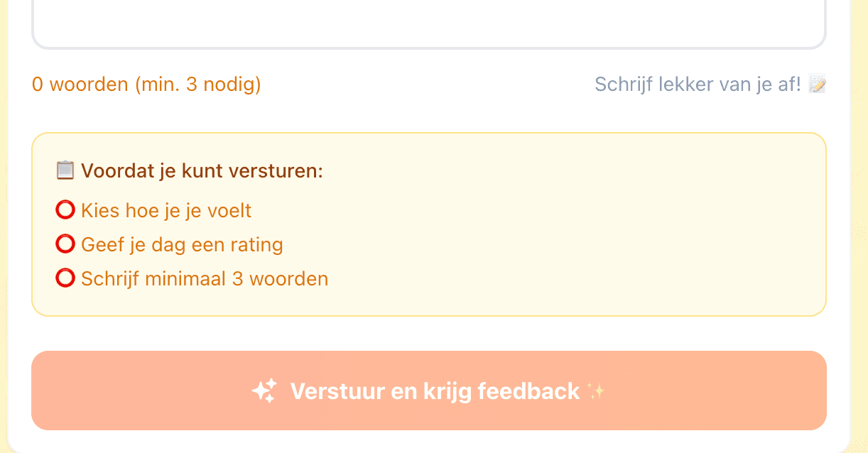This screenshot has width=868, height=453.
Task: Select the "Kies hoe je je voelt" item
Action: (x=166, y=210)
